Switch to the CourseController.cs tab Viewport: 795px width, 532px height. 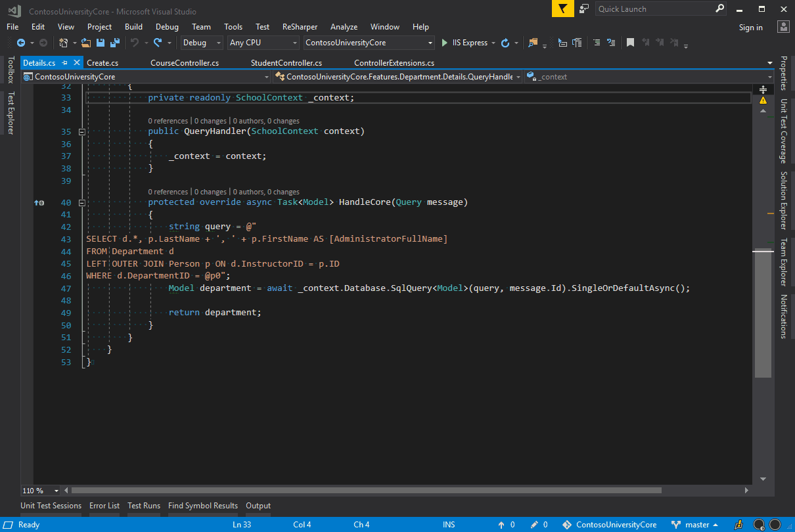[x=185, y=63]
